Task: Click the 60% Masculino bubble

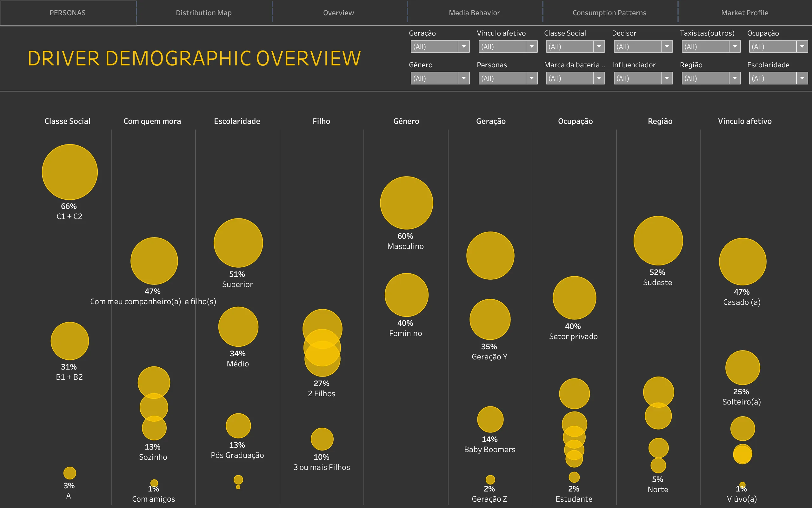Action: [x=406, y=203]
